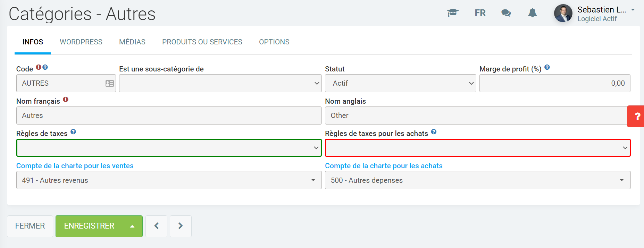The image size is (644, 248).
Task: Open the graduation cap training icon
Action: coord(453,13)
